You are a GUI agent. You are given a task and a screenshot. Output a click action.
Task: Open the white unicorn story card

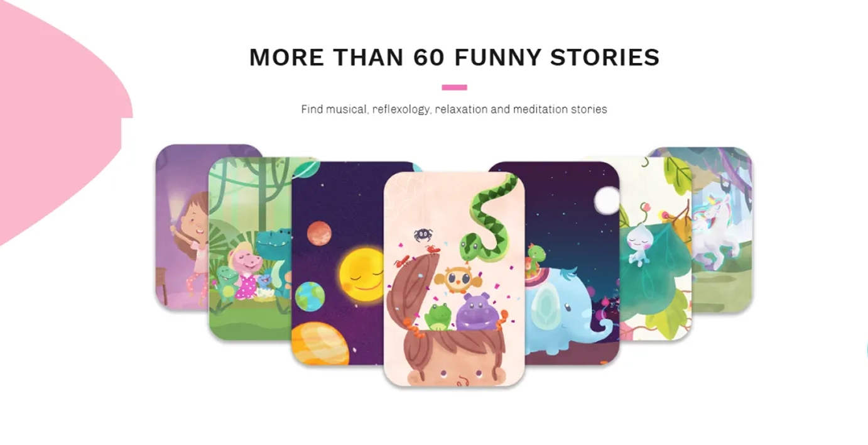(x=722, y=229)
